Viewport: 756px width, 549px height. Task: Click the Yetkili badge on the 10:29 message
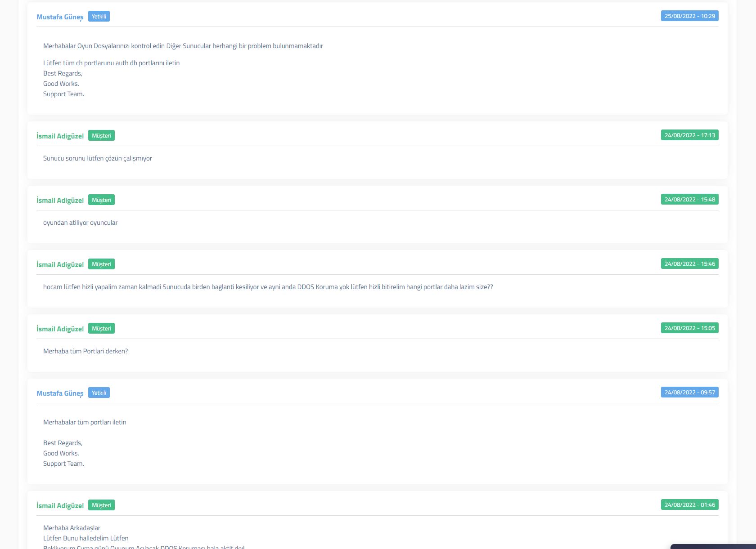tap(99, 17)
